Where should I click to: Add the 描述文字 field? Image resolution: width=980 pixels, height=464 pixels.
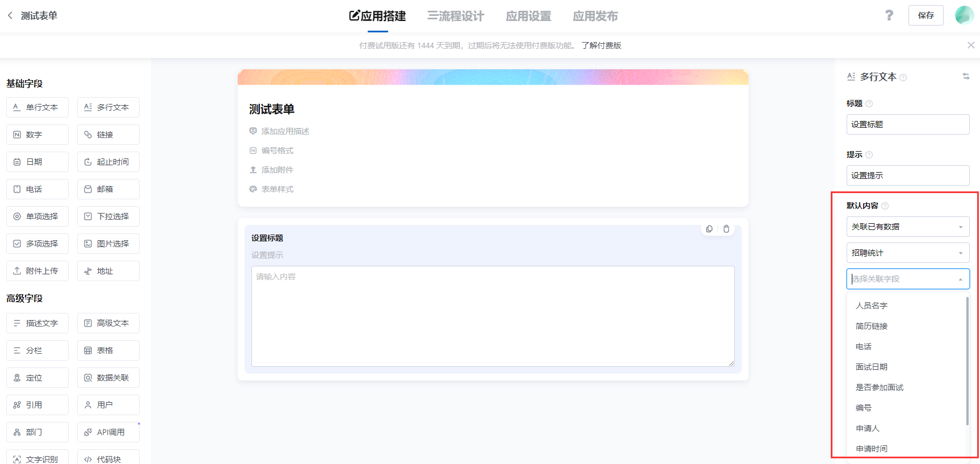pos(37,323)
